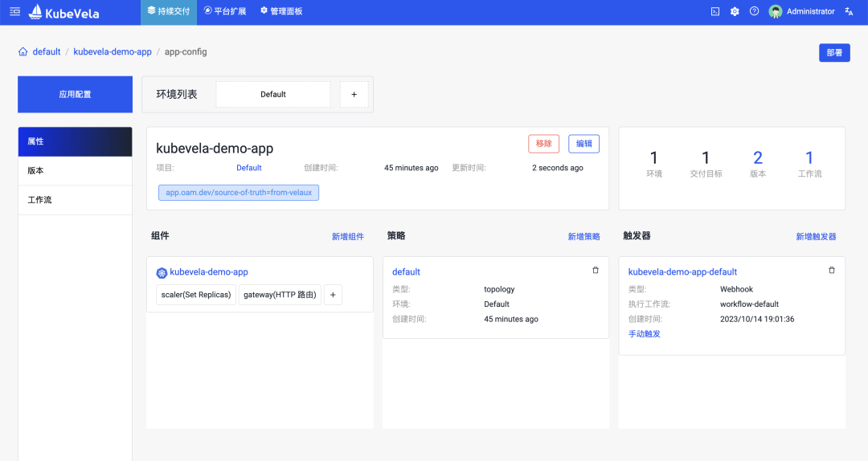Select the Default environment tab
The width and height of the screenshot is (868, 461).
click(273, 95)
